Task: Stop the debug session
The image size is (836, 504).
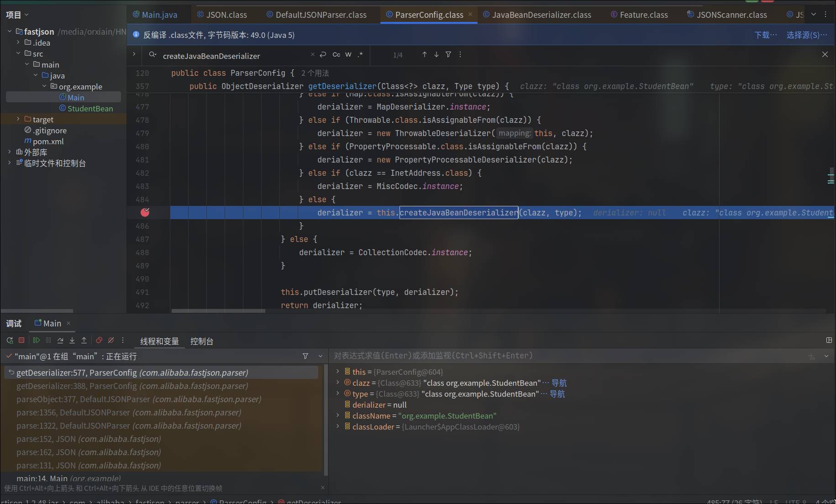Action: [x=21, y=341]
